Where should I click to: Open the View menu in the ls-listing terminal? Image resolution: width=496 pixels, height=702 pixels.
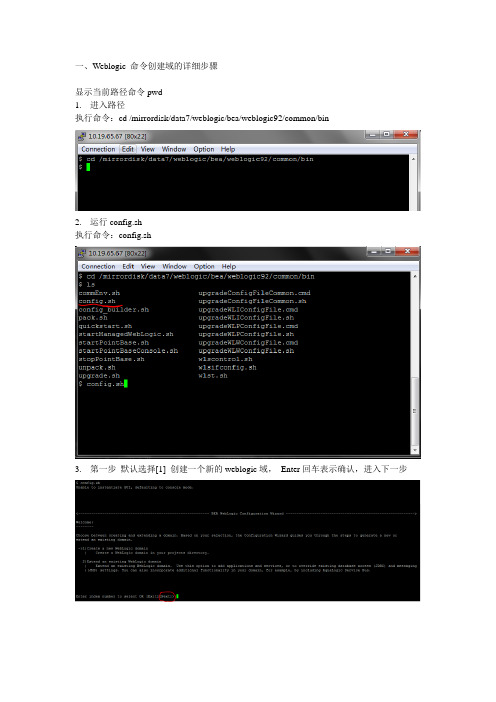pyautogui.click(x=148, y=266)
